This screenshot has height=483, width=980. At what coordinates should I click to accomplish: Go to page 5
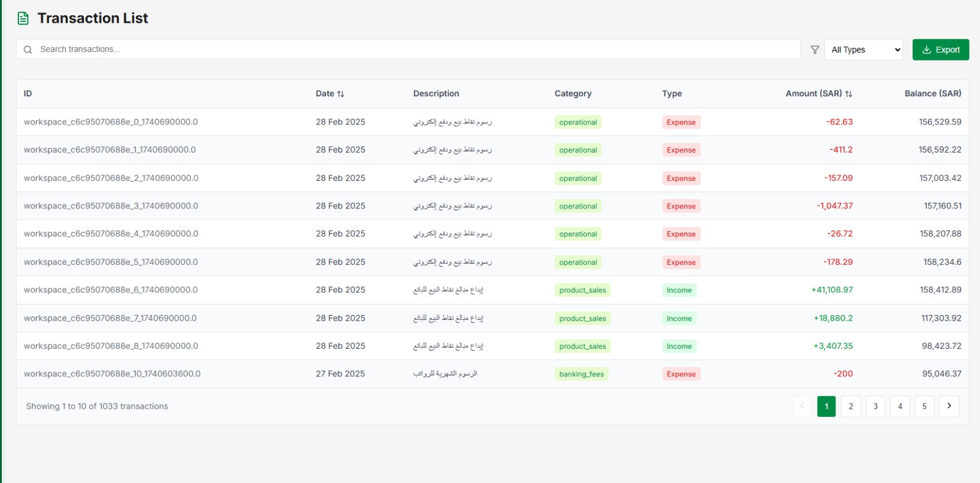[x=924, y=406]
